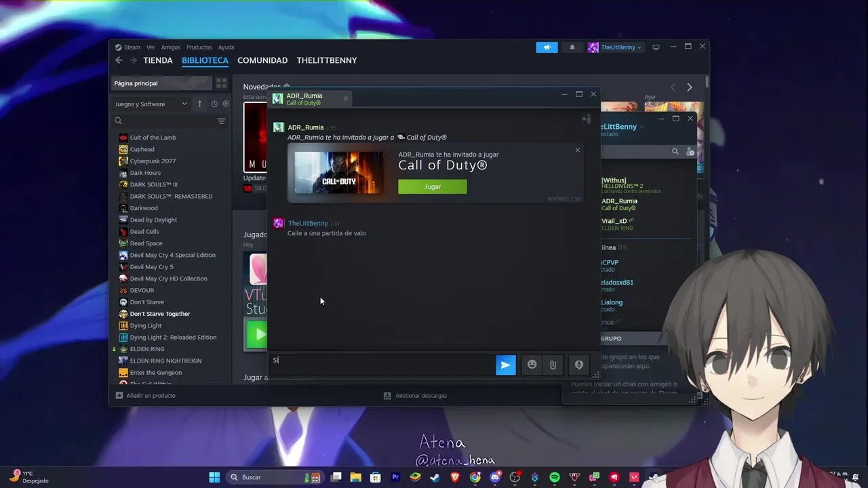Viewport: 868px width, 488px height.
Task: Open the emoticon picker in chat
Action: [x=532, y=365]
